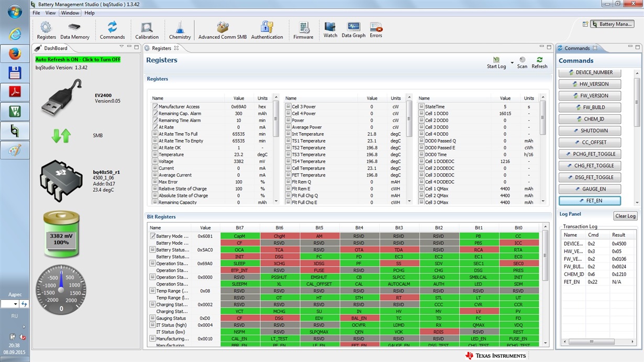Open the Data Memory view
This screenshot has width=644, height=362.
point(74,30)
